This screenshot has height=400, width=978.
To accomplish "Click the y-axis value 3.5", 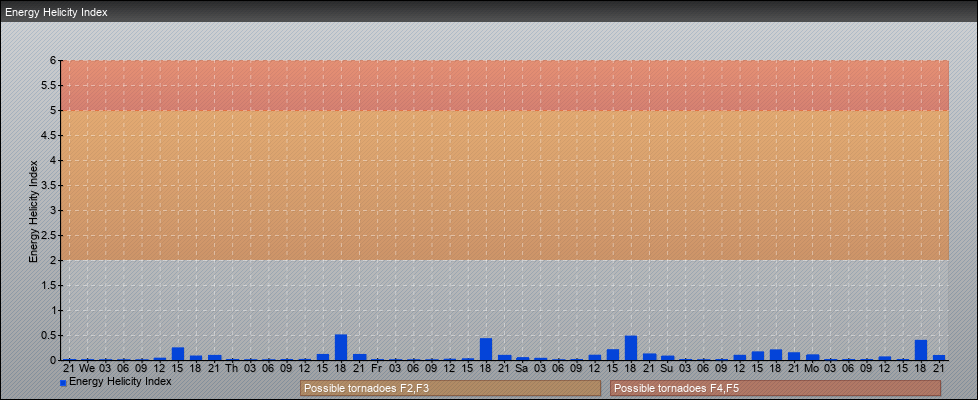I will coord(50,185).
